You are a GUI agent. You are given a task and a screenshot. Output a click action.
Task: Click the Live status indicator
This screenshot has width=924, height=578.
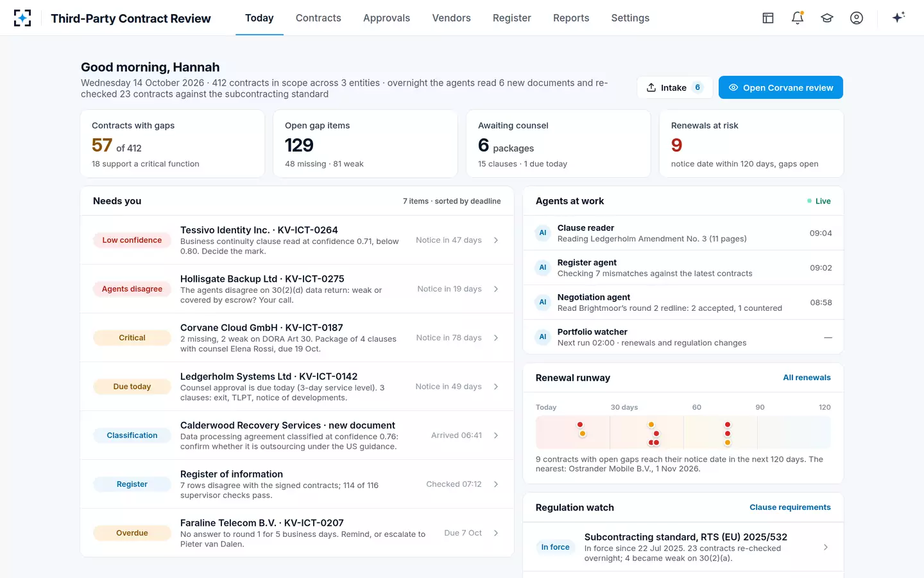pyautogui.click(x=819, y=201)
